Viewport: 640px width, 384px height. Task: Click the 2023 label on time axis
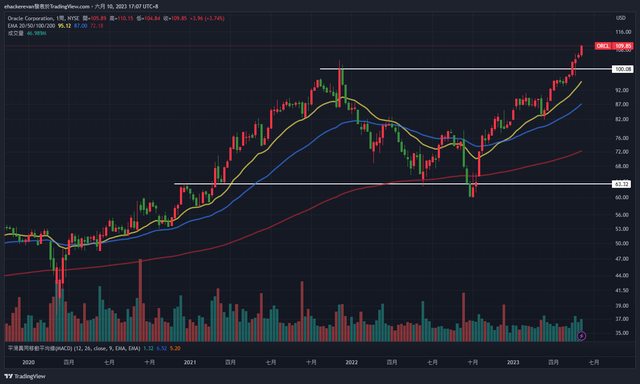coord(513,362)
